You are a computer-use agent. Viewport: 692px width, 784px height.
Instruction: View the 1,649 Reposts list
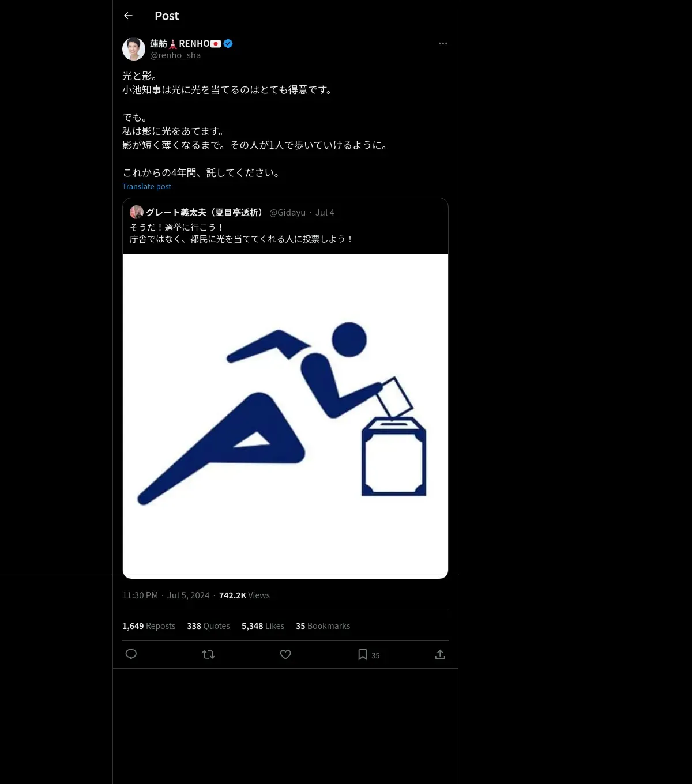pyautogui.click(x=149, y=626)
